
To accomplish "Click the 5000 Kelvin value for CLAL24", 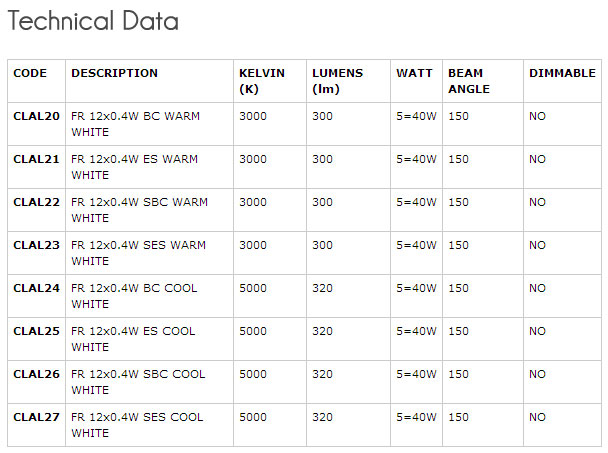I will [253, 288].
